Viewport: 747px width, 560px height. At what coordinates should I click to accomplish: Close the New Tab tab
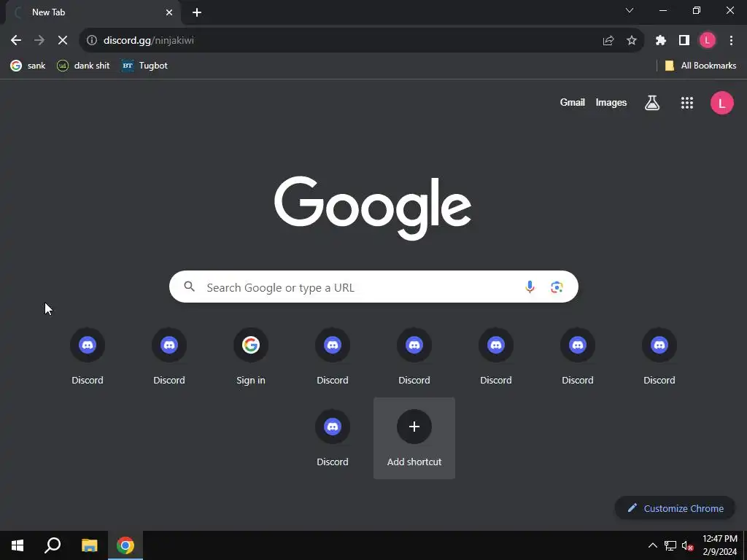pyautogui.click(x=169, y=12)
